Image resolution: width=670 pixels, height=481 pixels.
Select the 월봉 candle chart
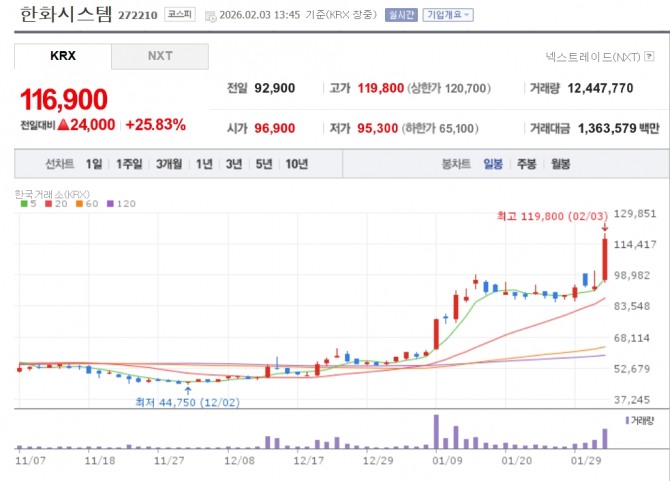pos(560,164)
